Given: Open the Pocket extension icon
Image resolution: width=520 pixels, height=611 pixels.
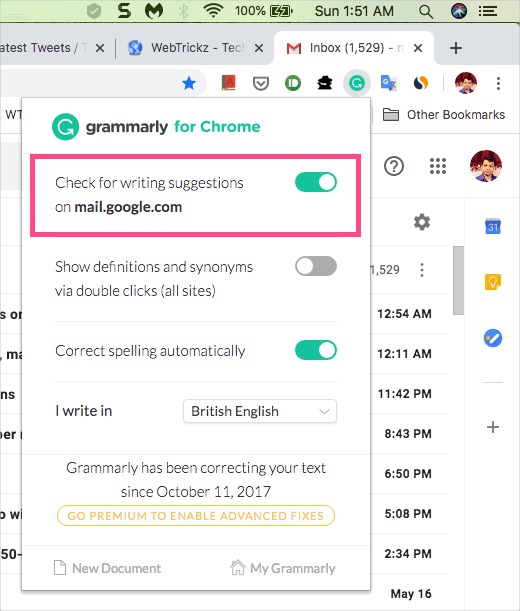Looking at the screenshot, I should point(261,83).
